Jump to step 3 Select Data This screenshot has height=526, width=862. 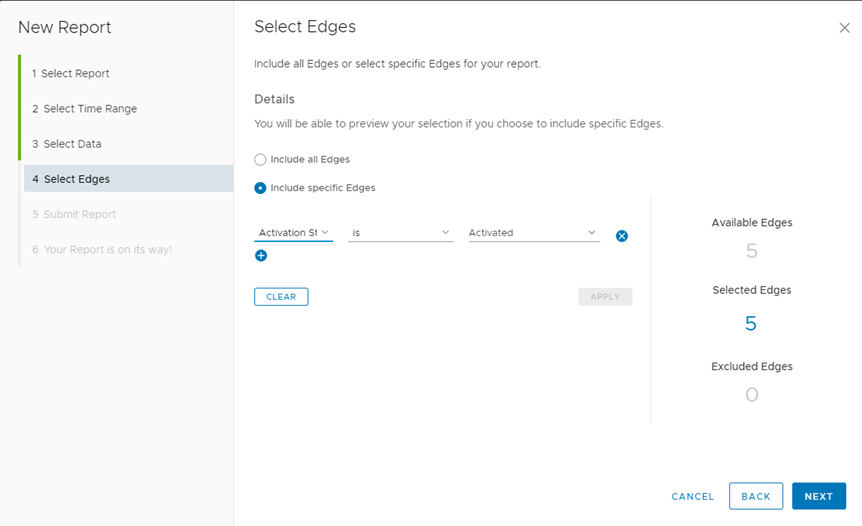pos(72,144)
